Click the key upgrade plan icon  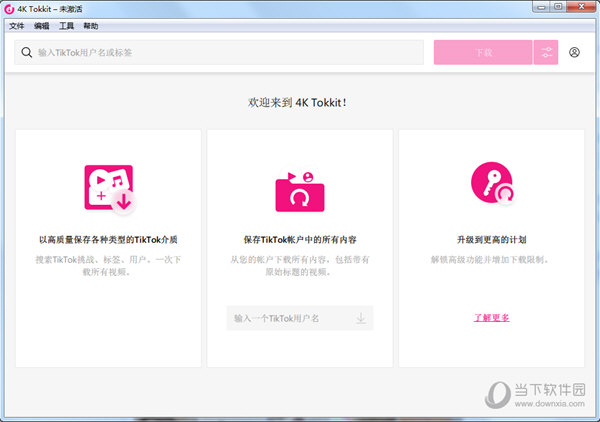(x=492, y=182)
